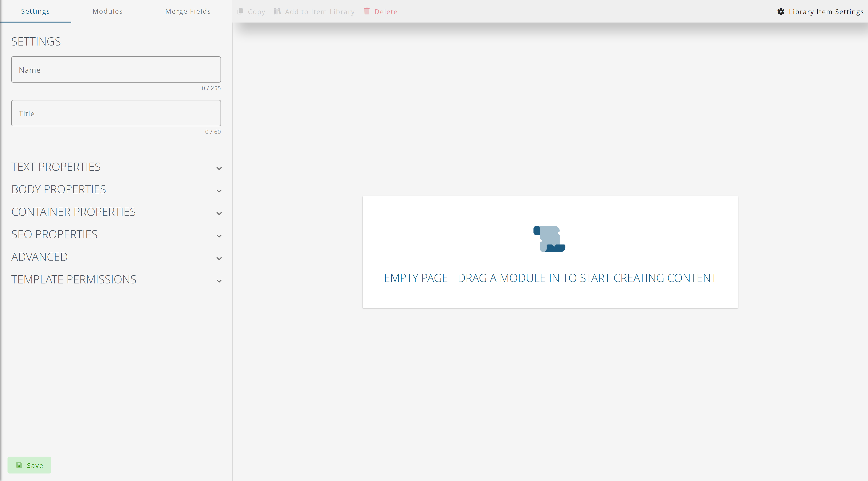
Task: Switch to the Merge Fields tab
Action: (x=188, y=11)
